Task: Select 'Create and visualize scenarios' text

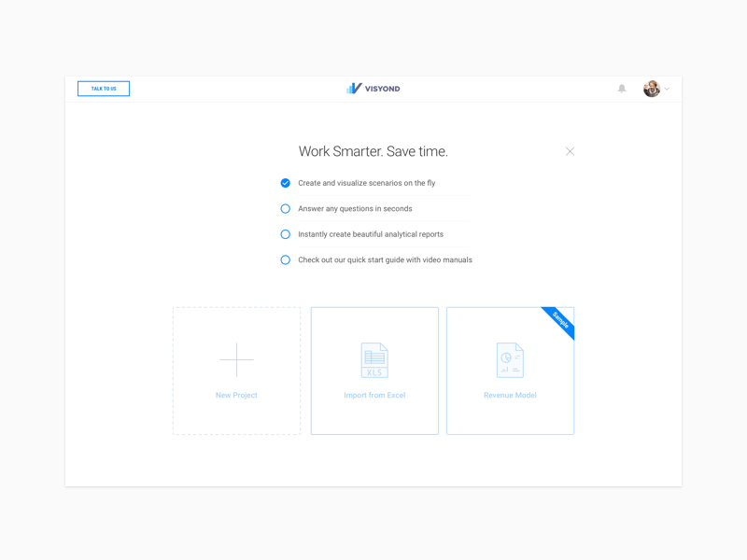Action: coord(366,183)
